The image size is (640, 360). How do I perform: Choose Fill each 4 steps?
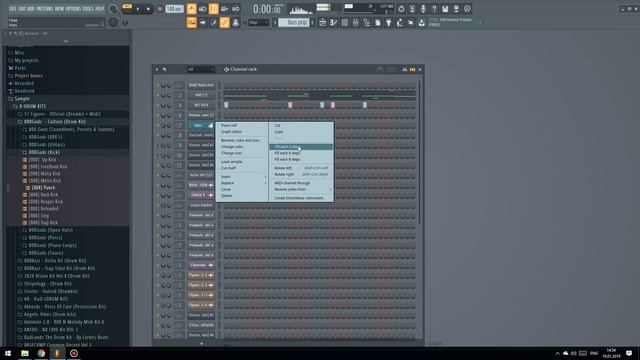click(301, 153)
